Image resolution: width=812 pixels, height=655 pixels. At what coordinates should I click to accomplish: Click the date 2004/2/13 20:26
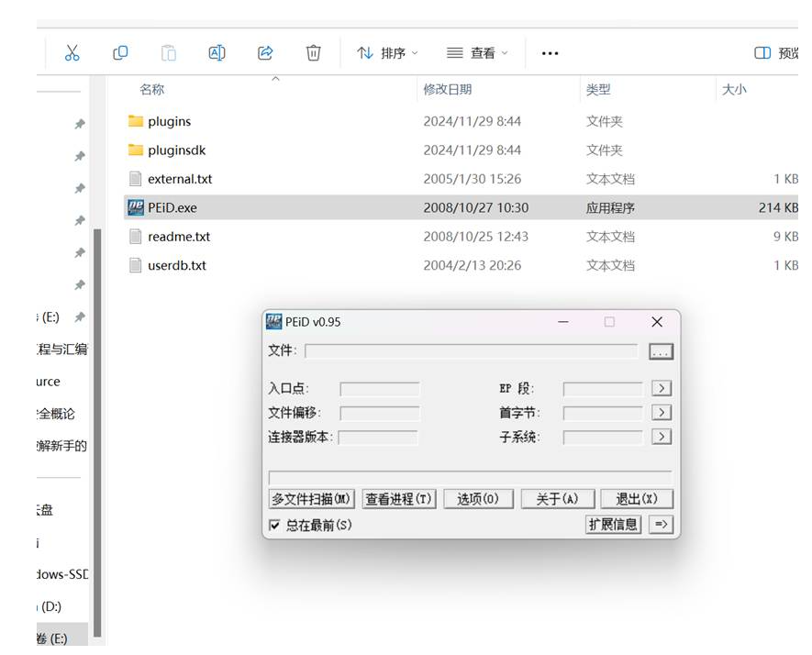(472, 266)
